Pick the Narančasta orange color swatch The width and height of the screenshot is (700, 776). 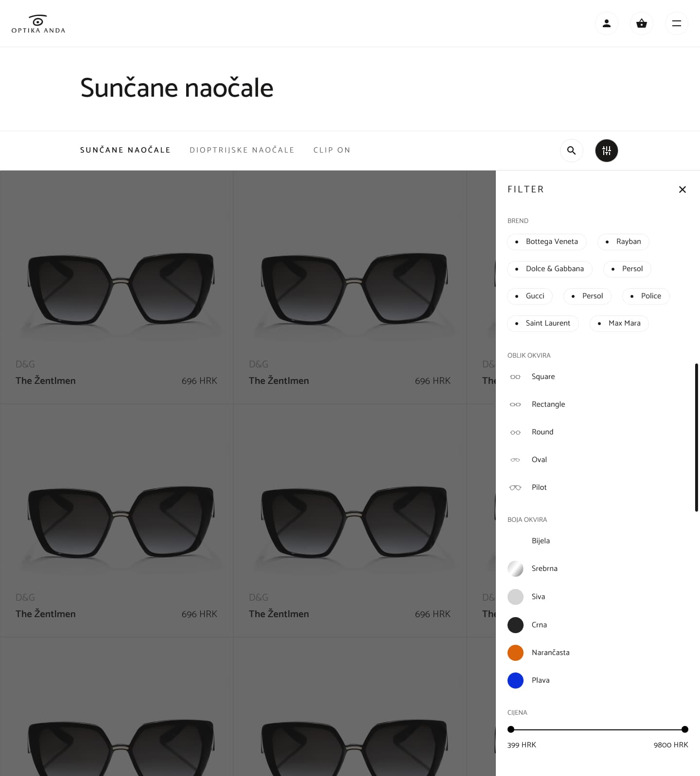click(x=515, y=653)
